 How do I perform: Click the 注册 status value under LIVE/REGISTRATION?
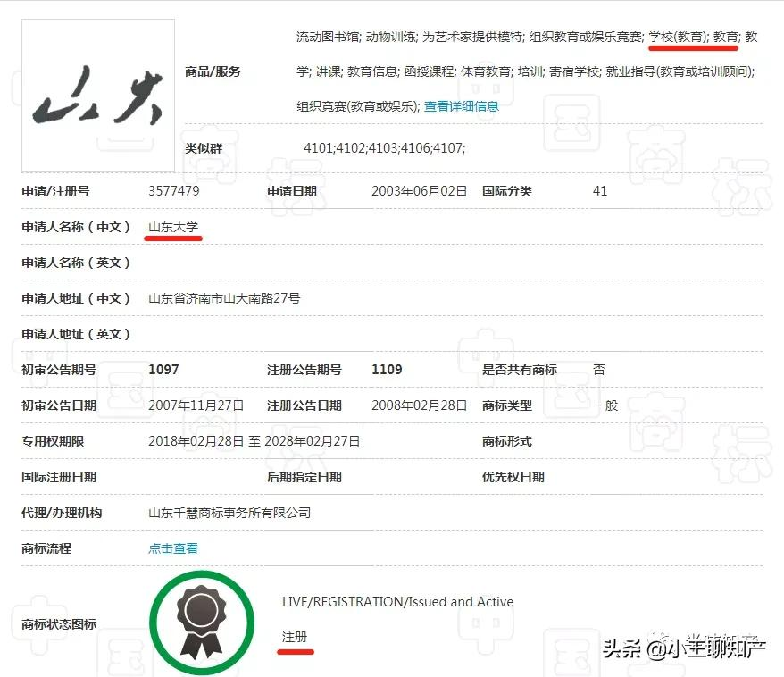[x=294, y=637]
